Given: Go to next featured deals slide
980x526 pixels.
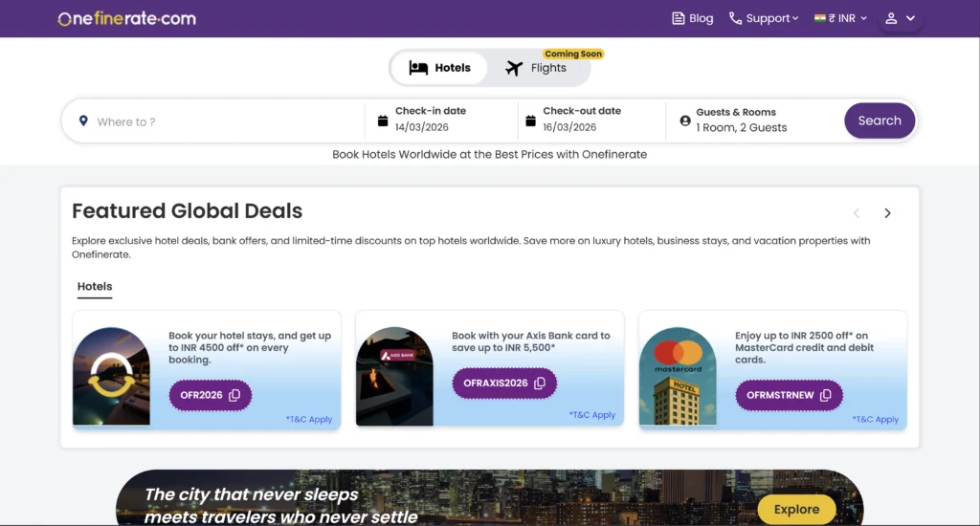Looking at the screenshot, I should 887,213.
